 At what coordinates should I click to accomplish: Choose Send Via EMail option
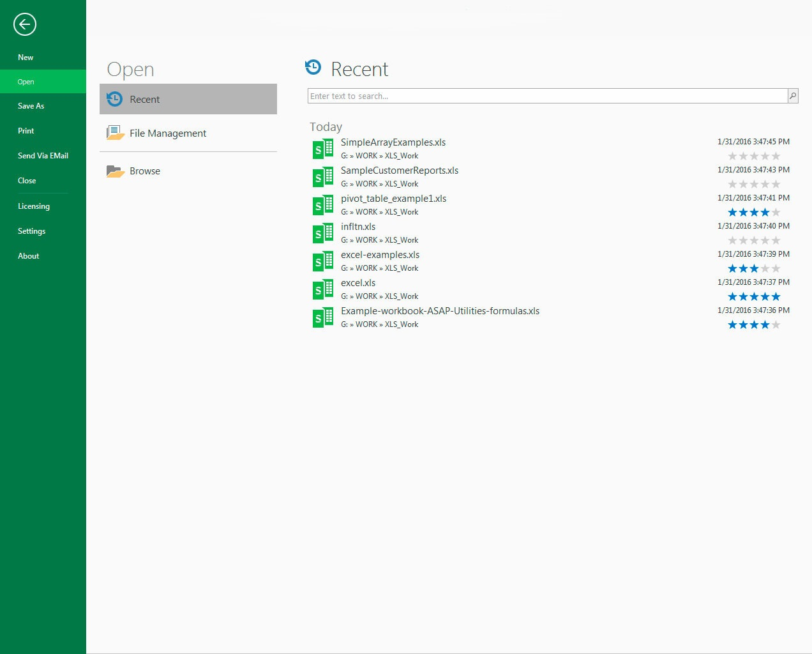click(43, 156)
